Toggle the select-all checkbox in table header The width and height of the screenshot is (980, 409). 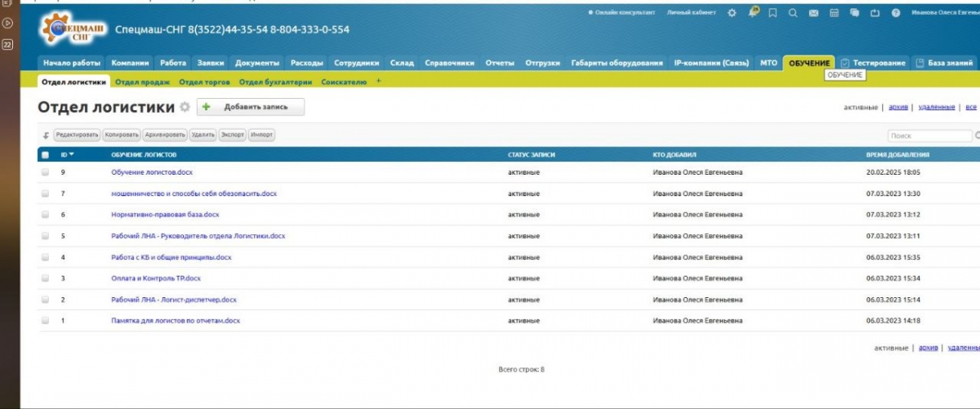46,154
